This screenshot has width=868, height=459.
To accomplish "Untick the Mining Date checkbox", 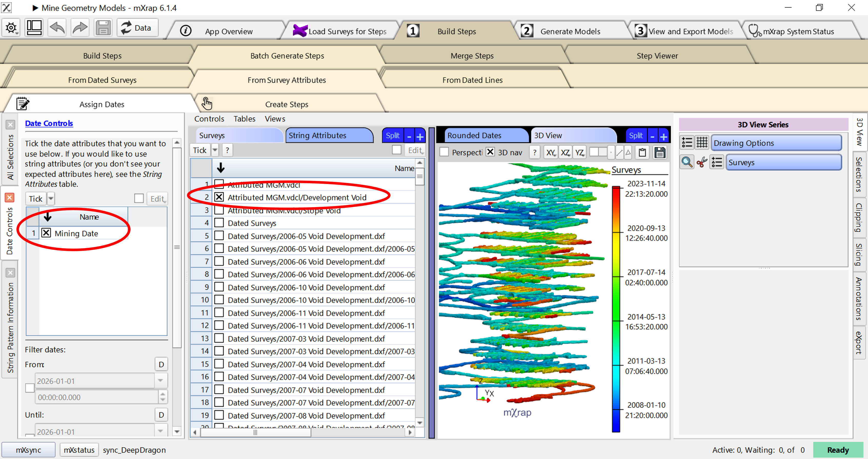I will pos(46,233).
